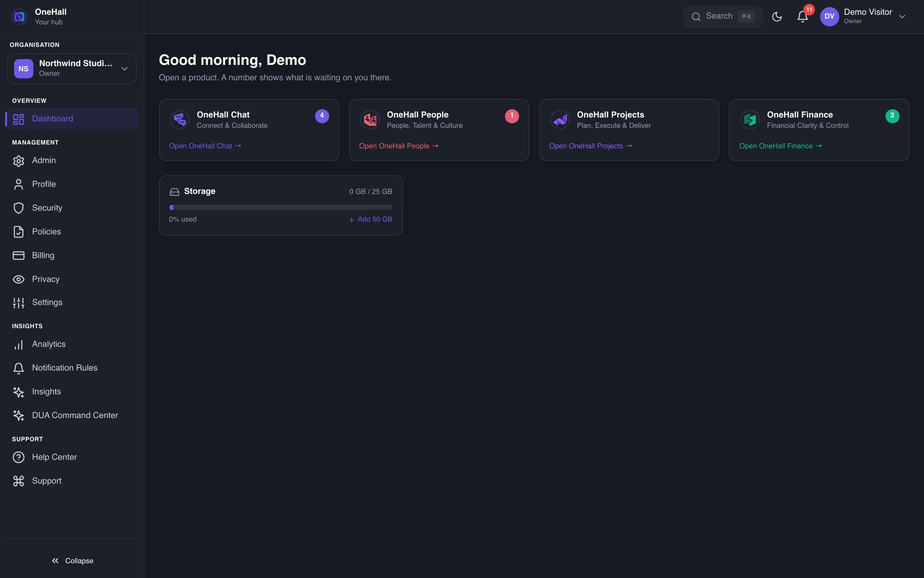The height and width of the screenshot is (578, 924).
Task: Click the Help Center question mark icon
Action: click(x=19, y=457)
